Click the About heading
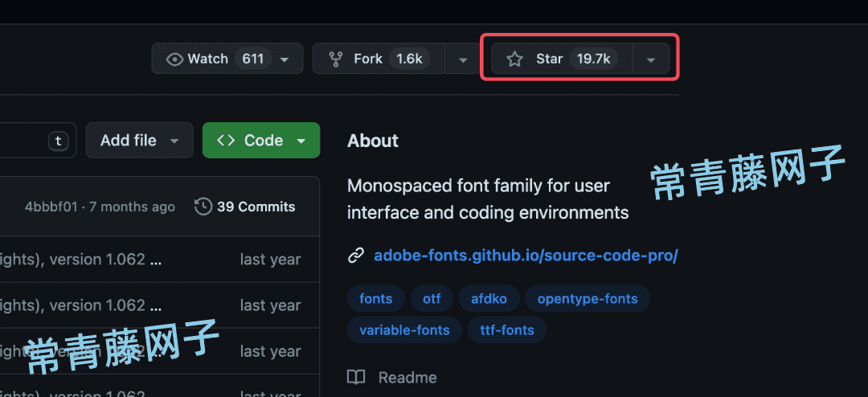The image size is (868, 397). tap(373, 141)
